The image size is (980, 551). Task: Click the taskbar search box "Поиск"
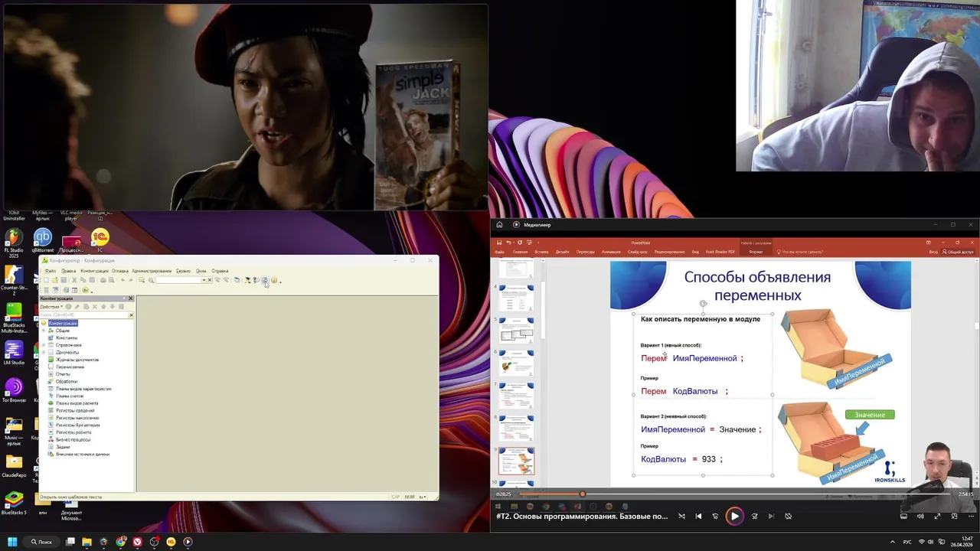[x=41, y=542]
